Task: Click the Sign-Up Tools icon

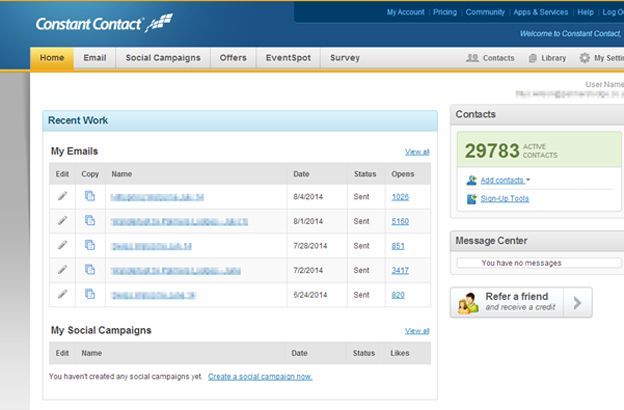Action: point(472,199)
